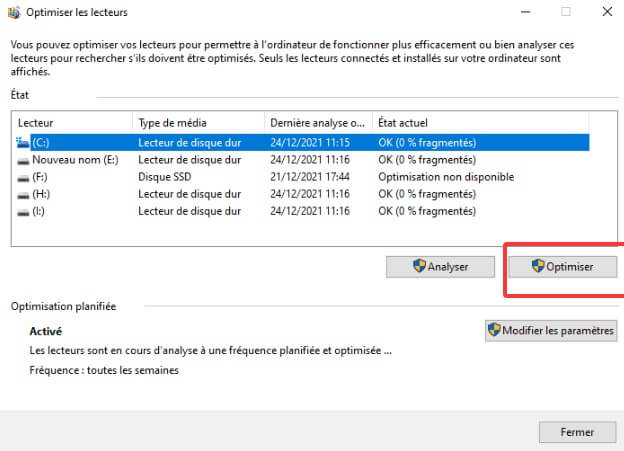
Task: Sort by Lecteur column header
Action: [72, 123]
